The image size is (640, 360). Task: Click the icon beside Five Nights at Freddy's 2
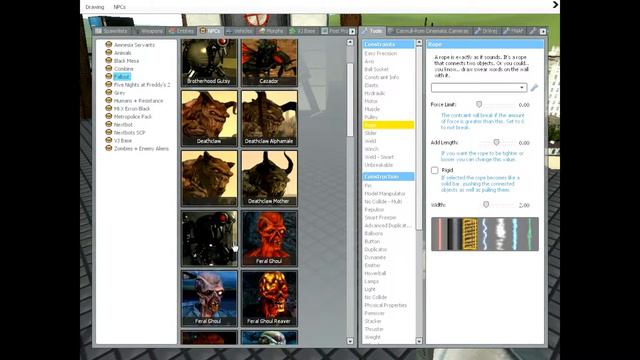109,84
